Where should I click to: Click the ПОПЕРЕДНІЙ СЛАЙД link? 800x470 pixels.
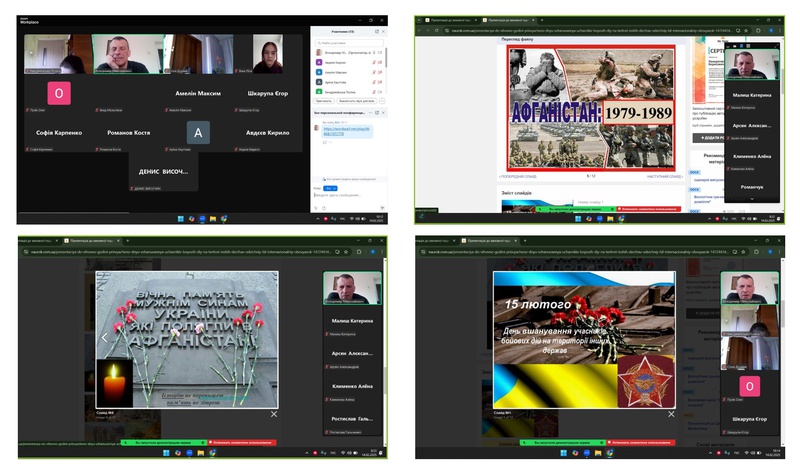point(517,176)
